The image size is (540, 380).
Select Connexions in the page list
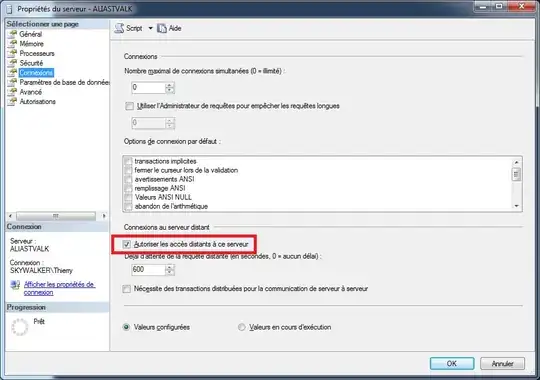36,72
